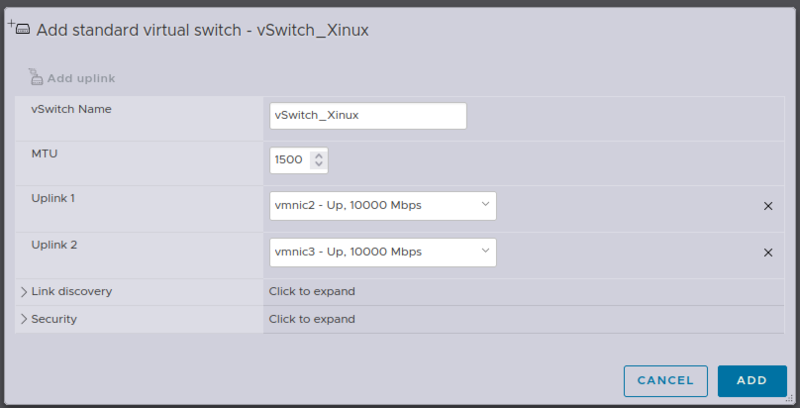Increase MTU value with up arrow

[x=318, y=155]
